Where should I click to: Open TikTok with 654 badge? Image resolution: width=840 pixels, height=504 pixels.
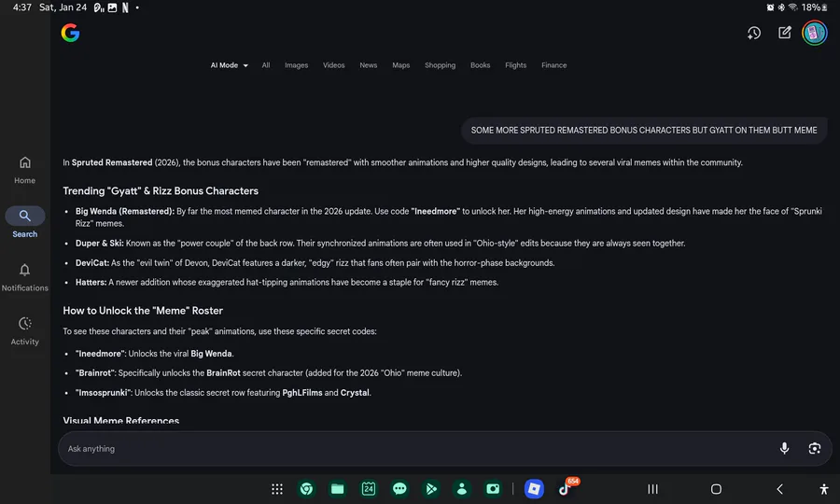coord(566,488)
